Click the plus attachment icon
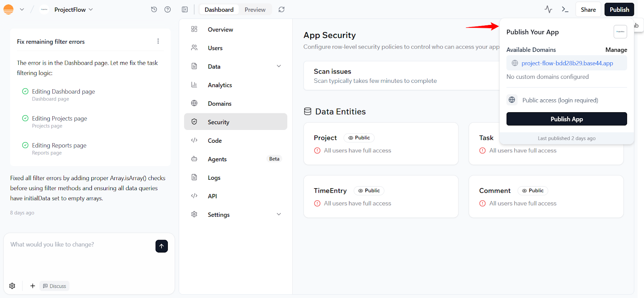Image resolution: width=644 pixels, height=298 pixels. coord(33,286)
